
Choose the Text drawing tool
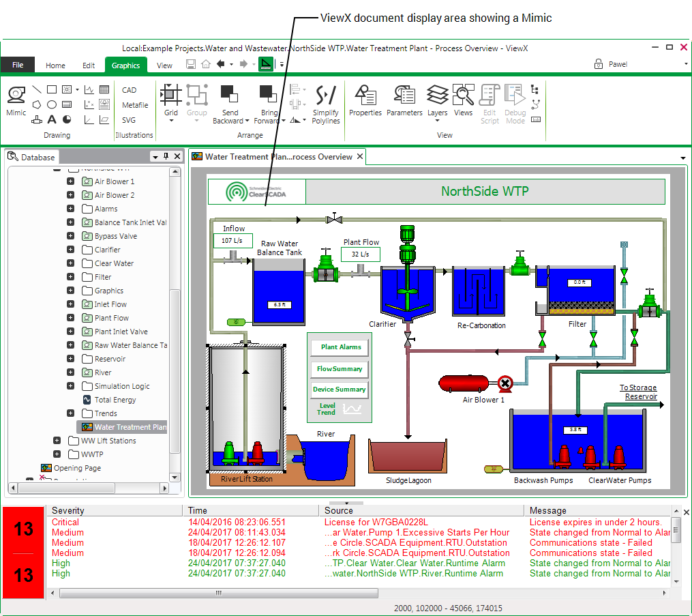(x=52, y=120)
